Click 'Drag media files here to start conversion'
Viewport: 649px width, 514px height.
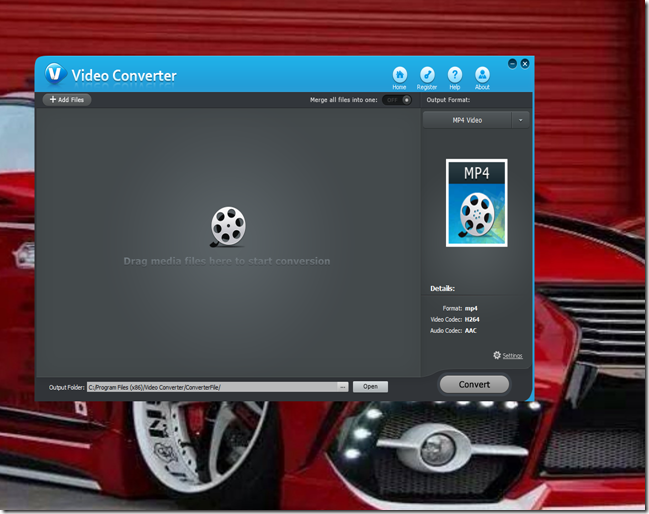coord(227,261)
